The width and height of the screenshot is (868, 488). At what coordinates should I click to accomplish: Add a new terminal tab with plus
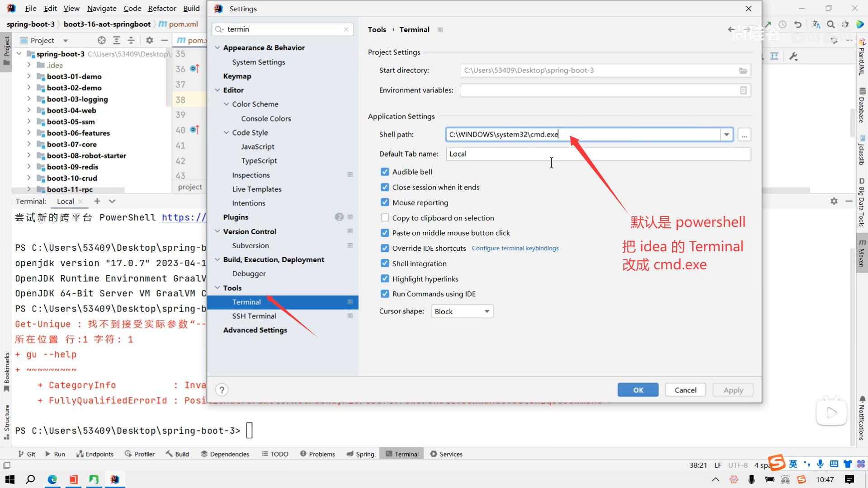tap(97, 201)
